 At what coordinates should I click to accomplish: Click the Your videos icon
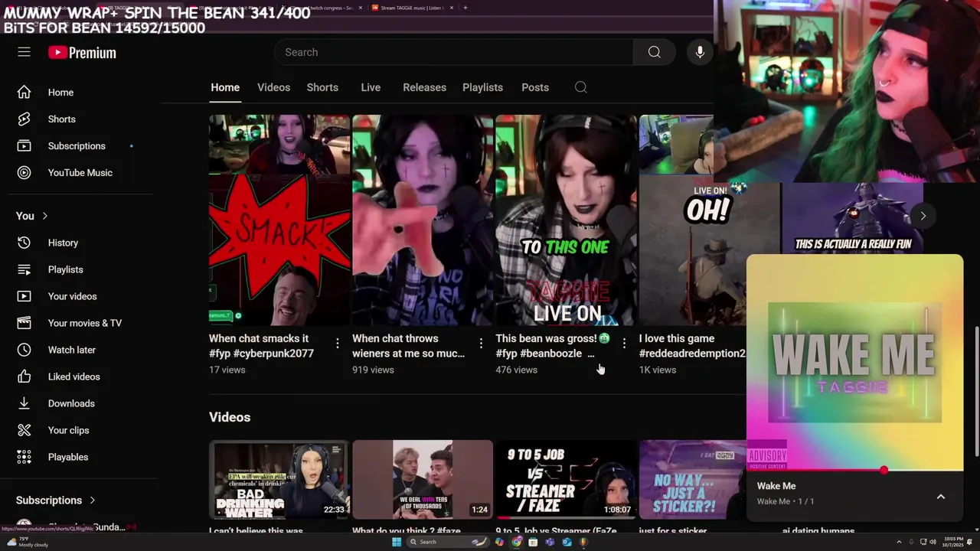click(24, 296)
